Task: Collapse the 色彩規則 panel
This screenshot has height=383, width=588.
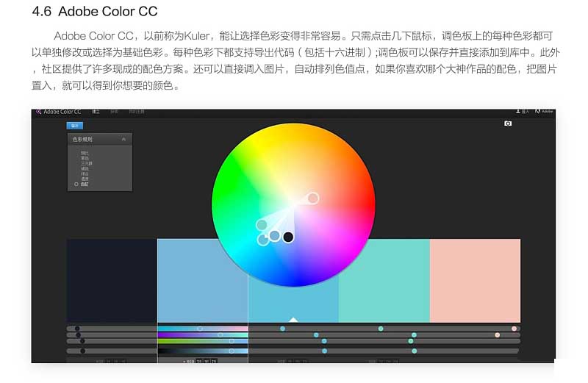Action: (123, 139)
